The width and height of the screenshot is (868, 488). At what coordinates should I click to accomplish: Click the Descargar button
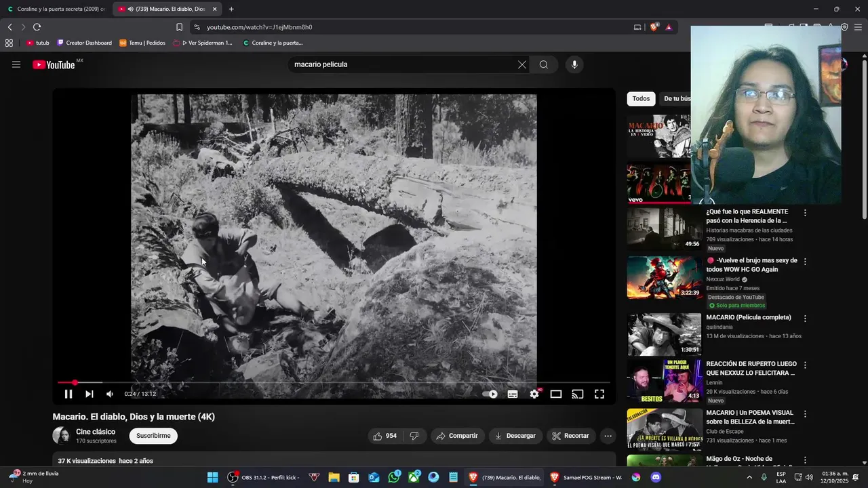(x=515, y=436)
